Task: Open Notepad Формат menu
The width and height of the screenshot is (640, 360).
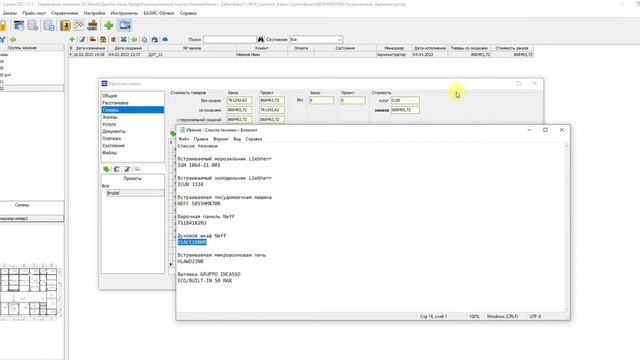Action: click(x=221, y=139)
